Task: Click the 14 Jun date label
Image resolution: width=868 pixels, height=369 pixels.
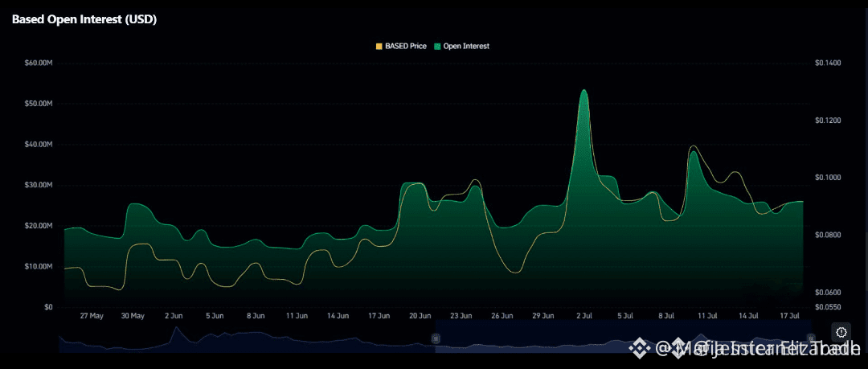Action: pos(338,316)
